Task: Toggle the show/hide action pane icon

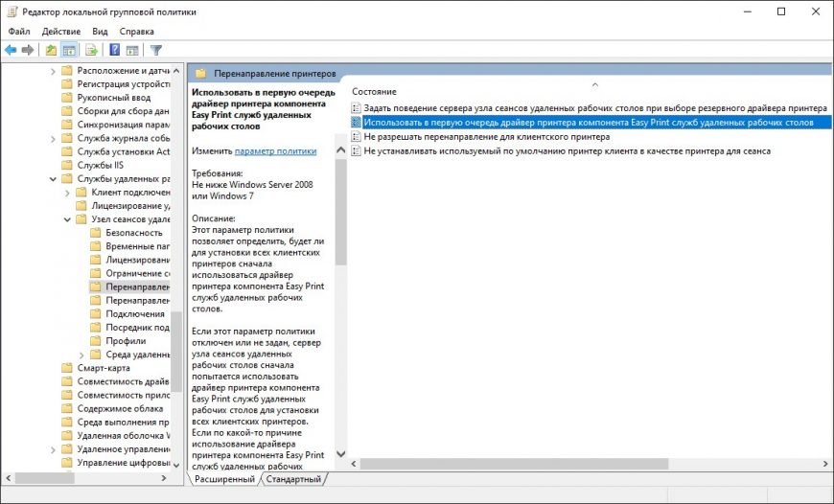Action: coord(133,50)
